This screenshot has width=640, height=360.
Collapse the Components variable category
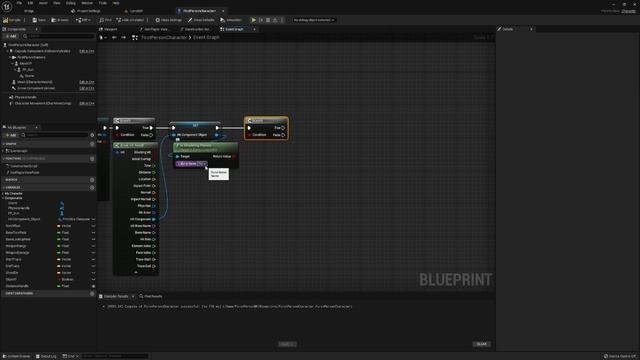click(x=3, y=198)
